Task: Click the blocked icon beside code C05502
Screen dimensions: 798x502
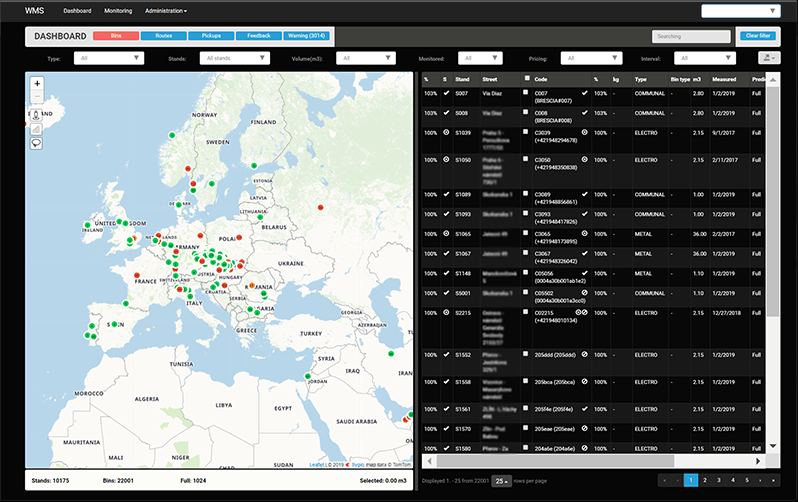Action: tap(585, 293)
